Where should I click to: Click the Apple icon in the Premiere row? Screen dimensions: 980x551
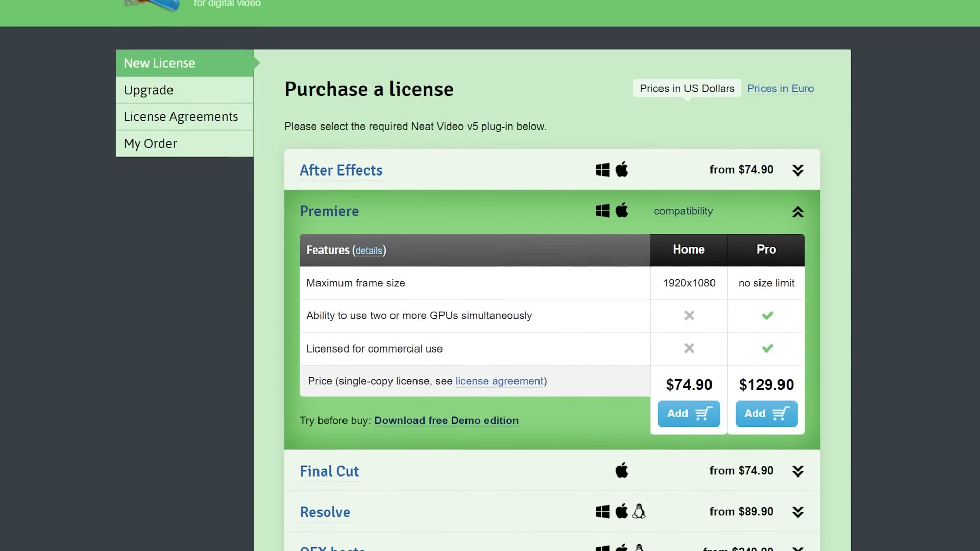click(x=622, y=210)
